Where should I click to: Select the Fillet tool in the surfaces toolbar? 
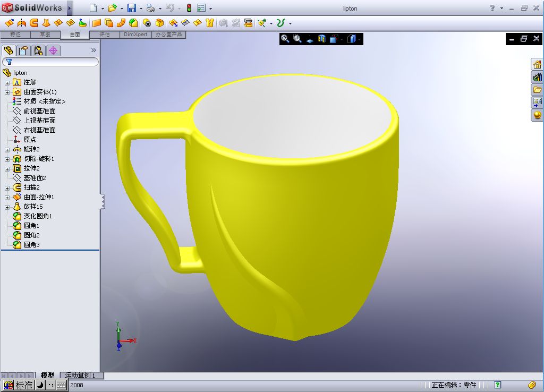point(133,23)
